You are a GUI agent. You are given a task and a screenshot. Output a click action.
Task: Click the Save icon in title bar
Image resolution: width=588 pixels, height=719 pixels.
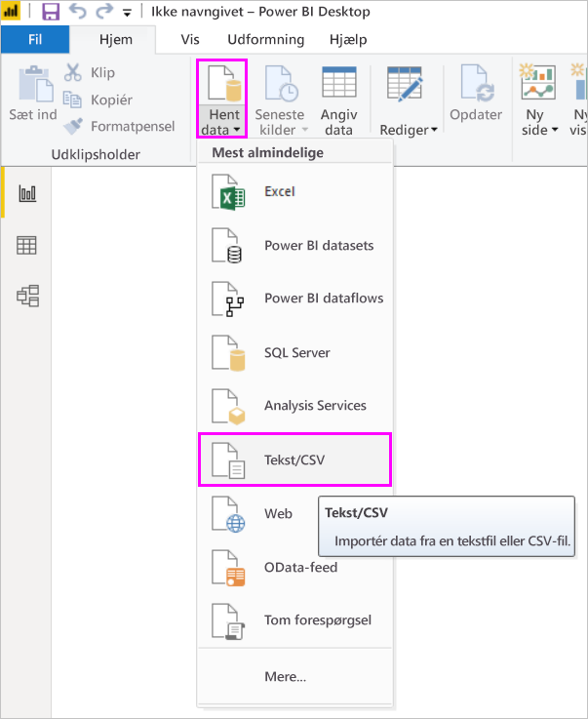tap(51, 11)
